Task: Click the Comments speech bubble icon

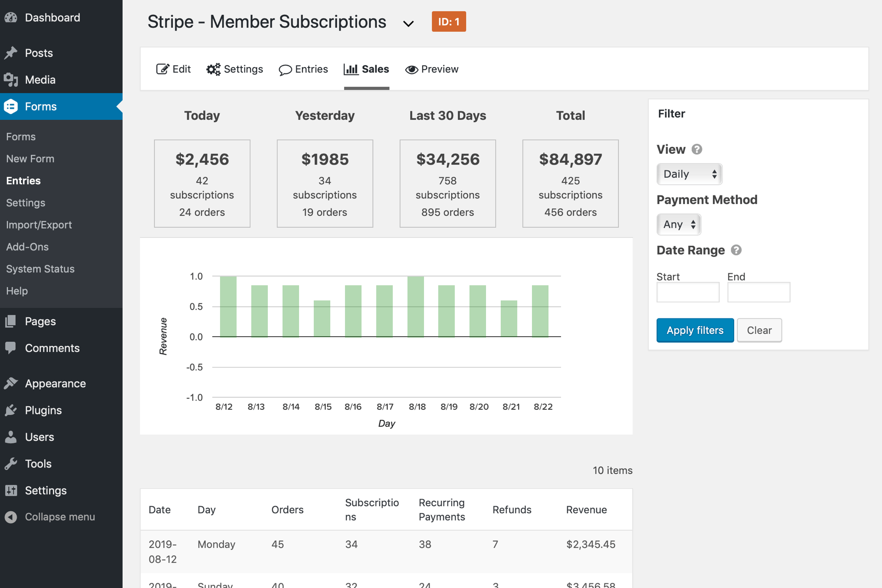Action: pyautogui.click(x=11, y=348)
